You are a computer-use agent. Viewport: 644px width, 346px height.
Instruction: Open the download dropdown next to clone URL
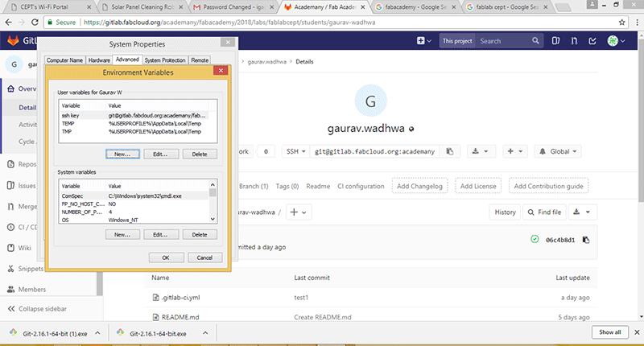coord(480,151)
